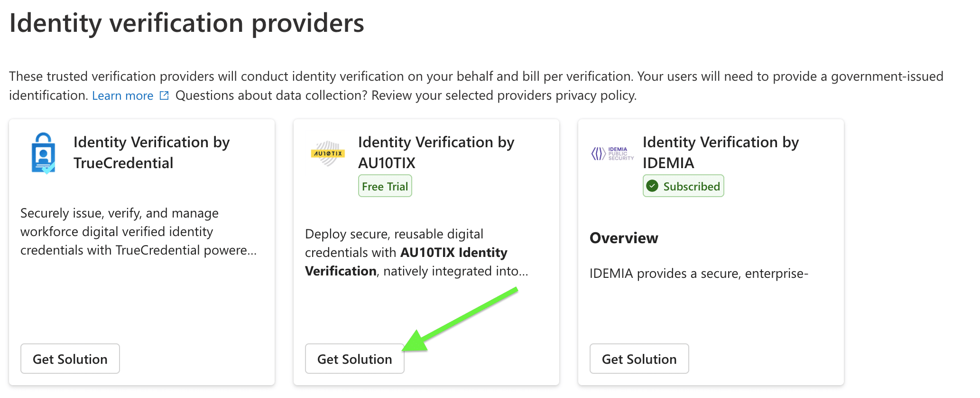Click the Free Trial badge under AU10TIX
The width and height of the screenshot is (980, 398).
(x=385, y=186)
